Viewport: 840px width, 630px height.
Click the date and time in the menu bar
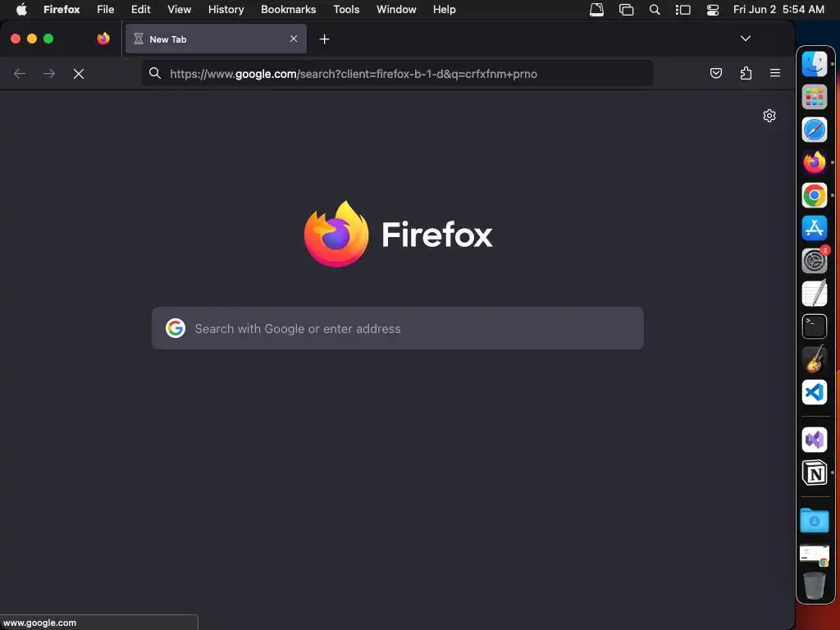coord(778,10)
